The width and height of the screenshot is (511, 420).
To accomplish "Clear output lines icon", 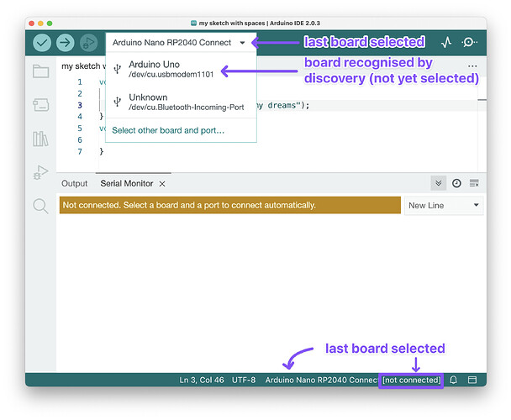I will [474, 183].
